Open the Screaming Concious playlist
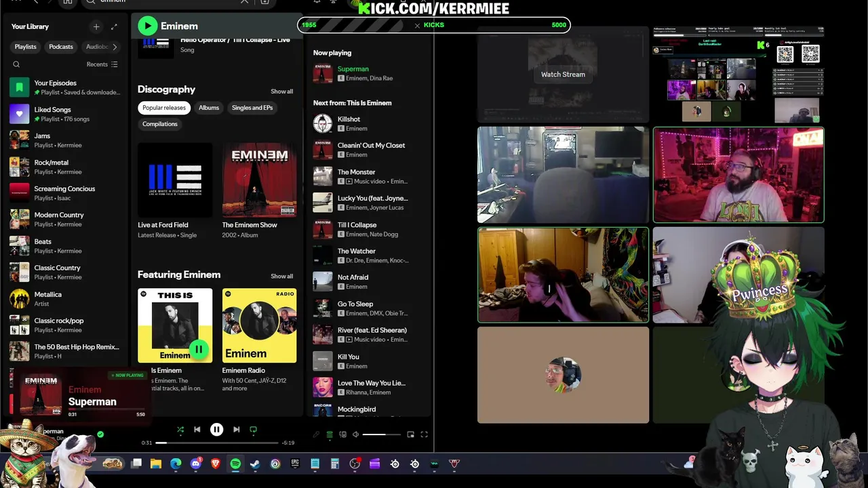The width and height of the screenshot is (868, 488). 66,193
